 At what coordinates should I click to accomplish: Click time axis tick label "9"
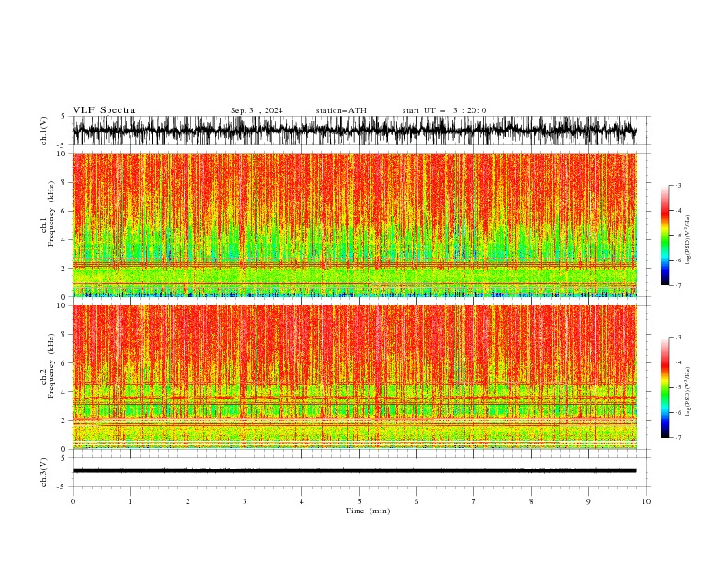[588, 501]
